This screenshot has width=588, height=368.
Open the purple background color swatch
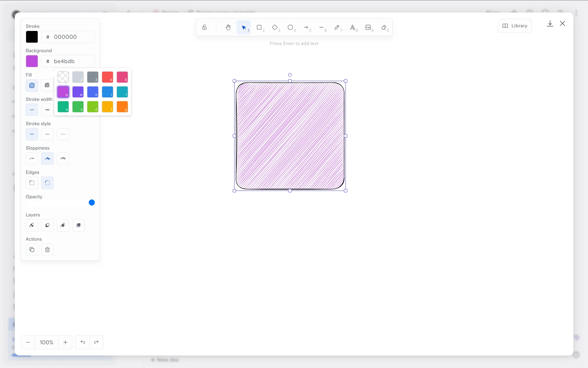click(32, 61)
